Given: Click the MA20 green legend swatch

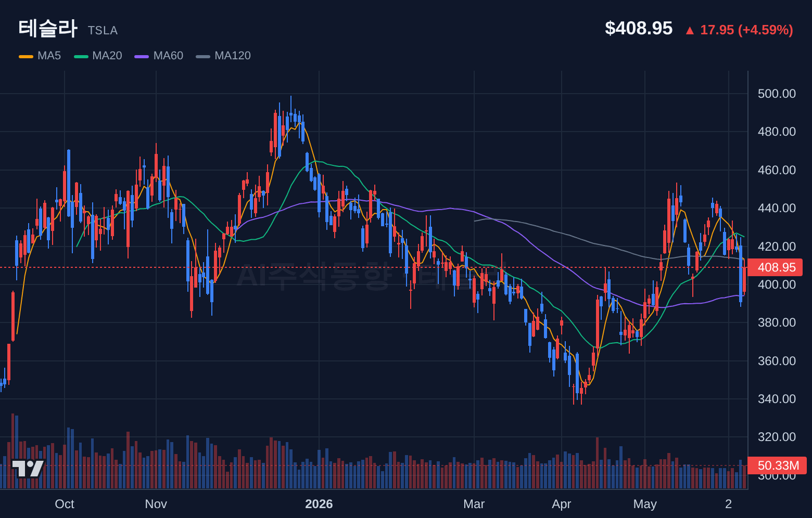Looking at the screenshot, I should pos(81,56).
